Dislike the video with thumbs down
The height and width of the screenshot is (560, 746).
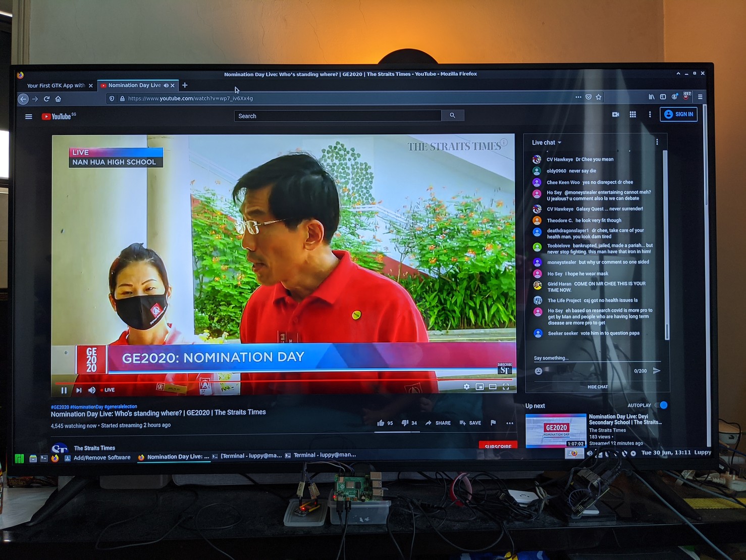[405, 423]
